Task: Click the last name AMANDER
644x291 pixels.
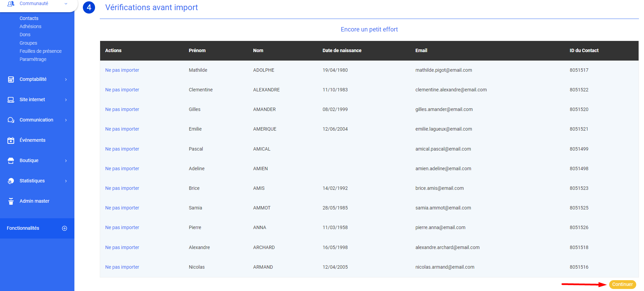Action: pyautogui.click(x=264, y=109)
